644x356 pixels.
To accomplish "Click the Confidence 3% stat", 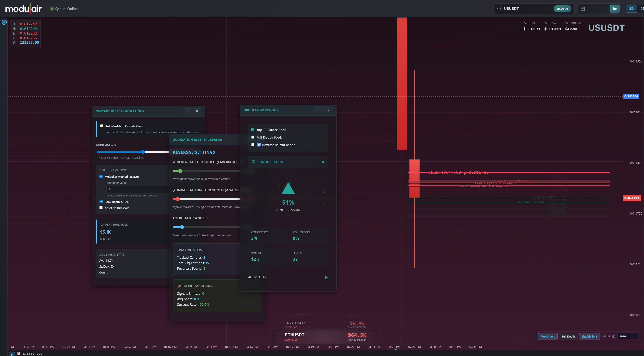I will pos(267,236).
